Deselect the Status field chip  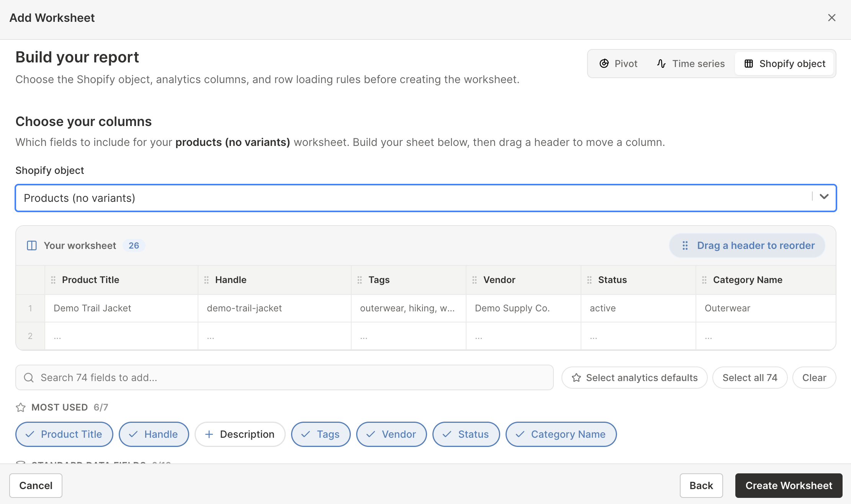coord(466,434)
